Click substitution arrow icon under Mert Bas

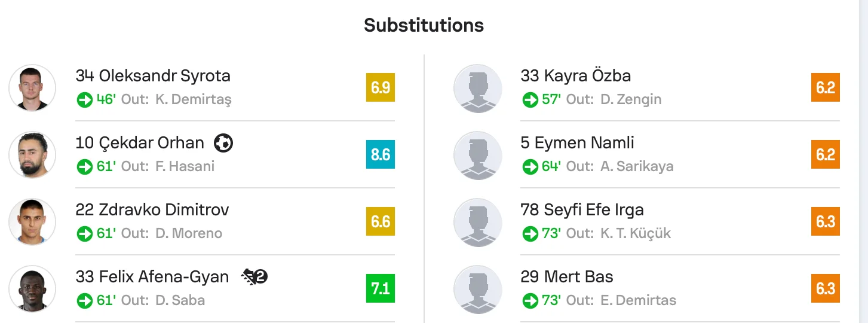[530, 300]
